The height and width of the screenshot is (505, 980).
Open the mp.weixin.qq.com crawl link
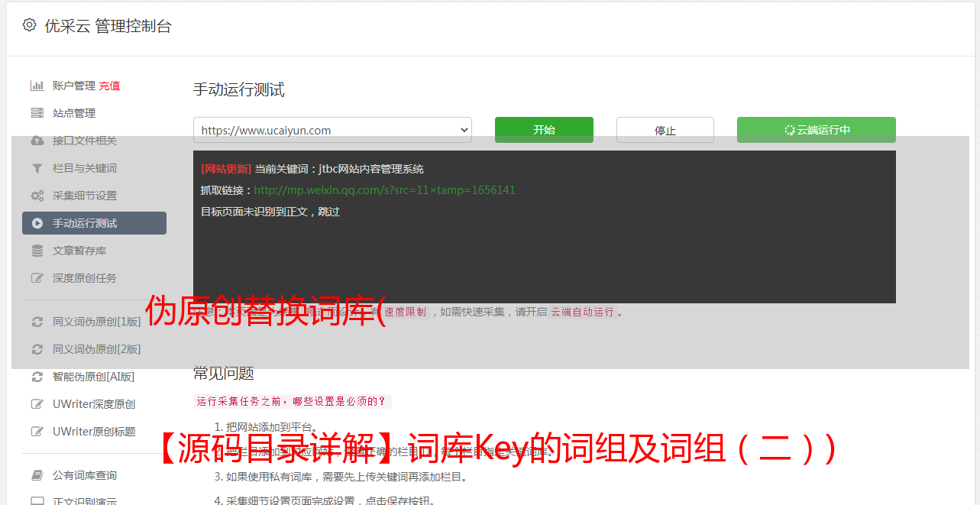point(384,190)
